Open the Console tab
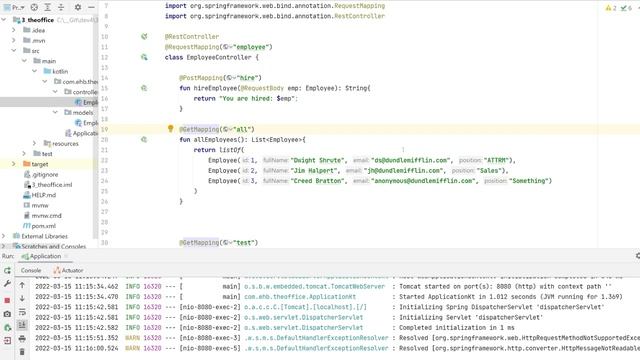Viewport: 640px width, 360px height. (31, 270)
